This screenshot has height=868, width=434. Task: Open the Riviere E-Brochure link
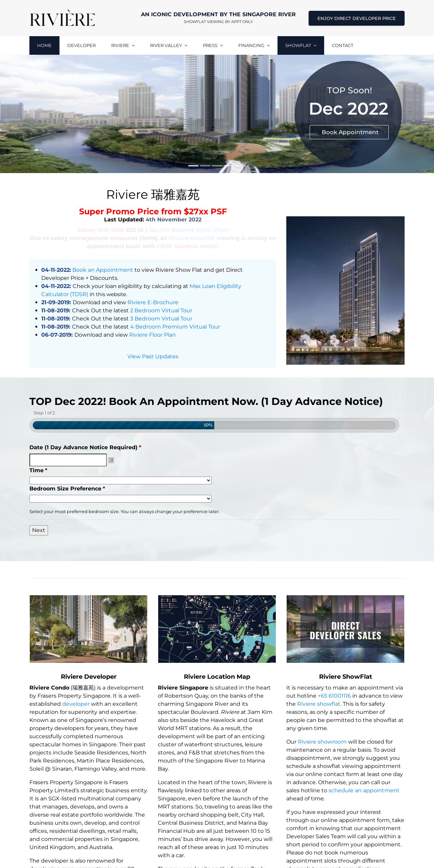(x=153, y=302)
